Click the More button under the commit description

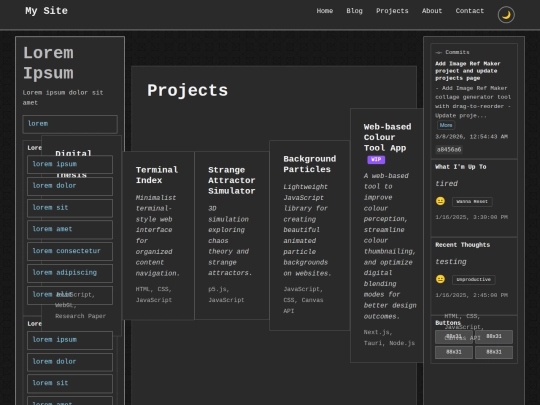[x=446, y=125]
